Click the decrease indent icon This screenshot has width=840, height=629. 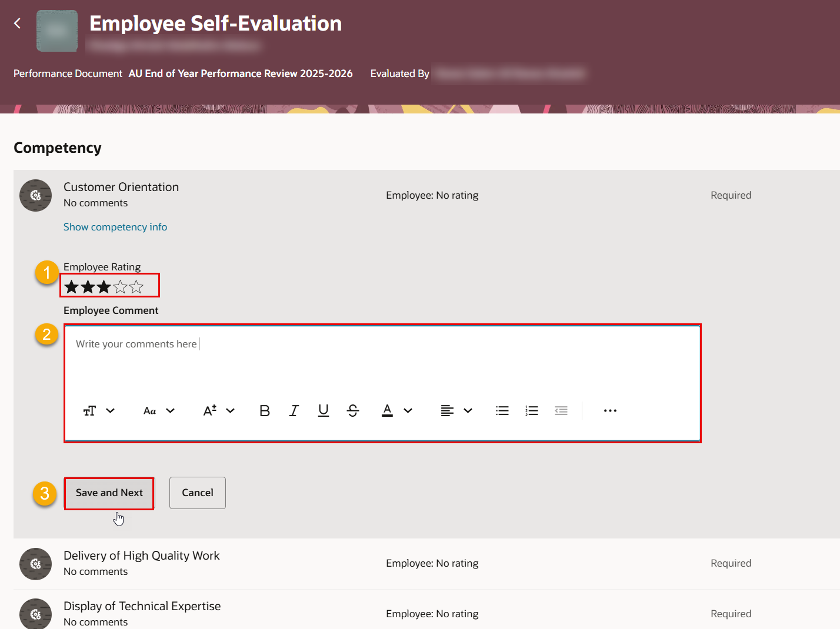pos(561,411)
